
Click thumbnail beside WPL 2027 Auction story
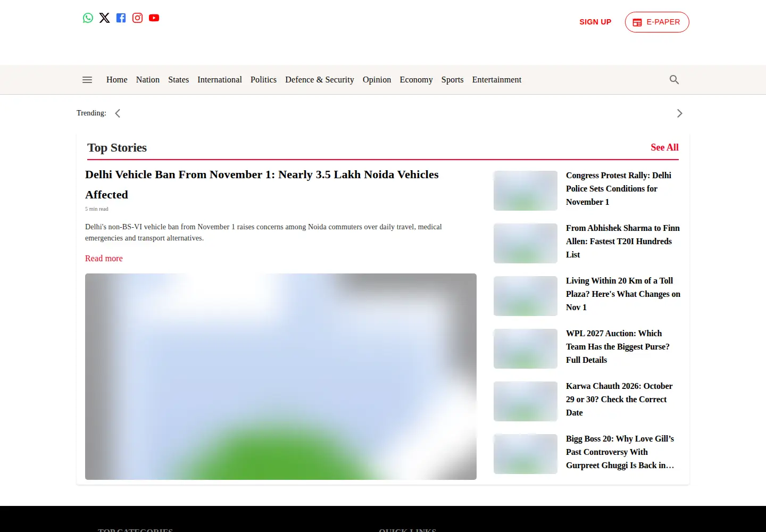point(526,348)
